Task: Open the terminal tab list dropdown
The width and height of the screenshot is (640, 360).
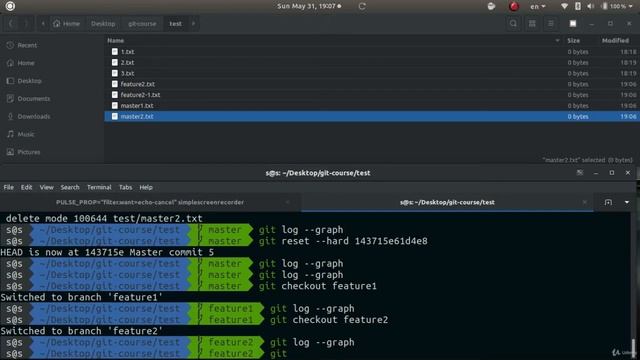Action: pos(627,202)
